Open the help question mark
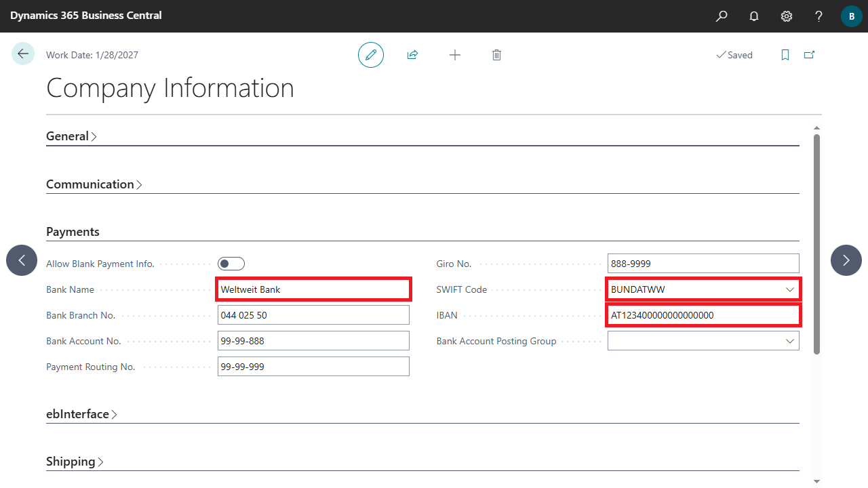 (819, 16)
